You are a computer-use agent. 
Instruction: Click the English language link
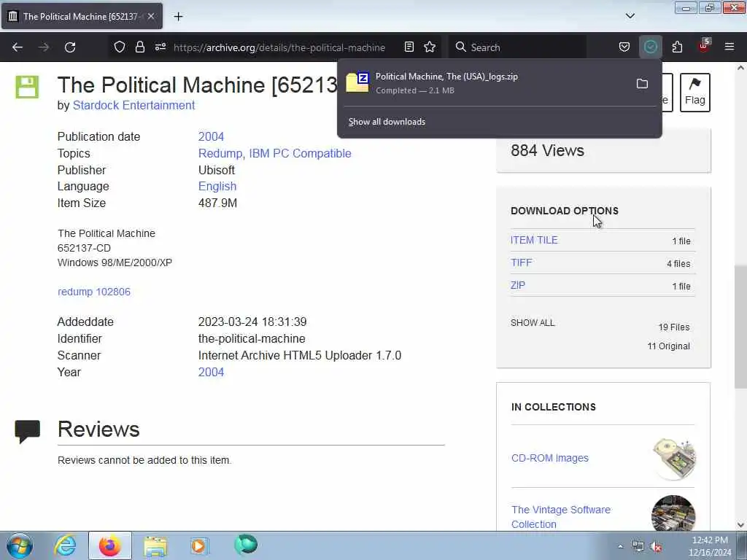[217, 186]
